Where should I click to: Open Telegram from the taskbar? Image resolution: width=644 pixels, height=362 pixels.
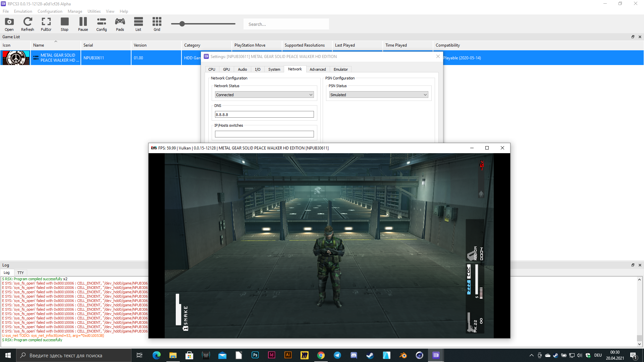[x=337, y=355]
